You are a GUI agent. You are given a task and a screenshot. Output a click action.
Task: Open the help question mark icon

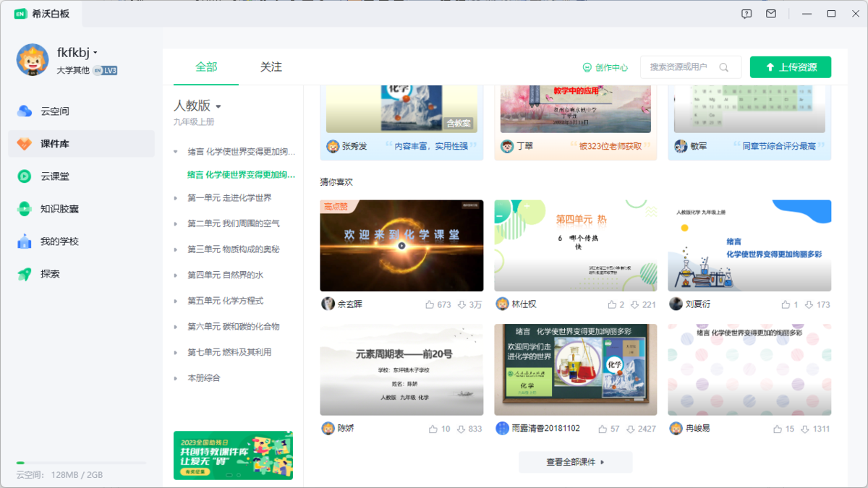point(746,13)
